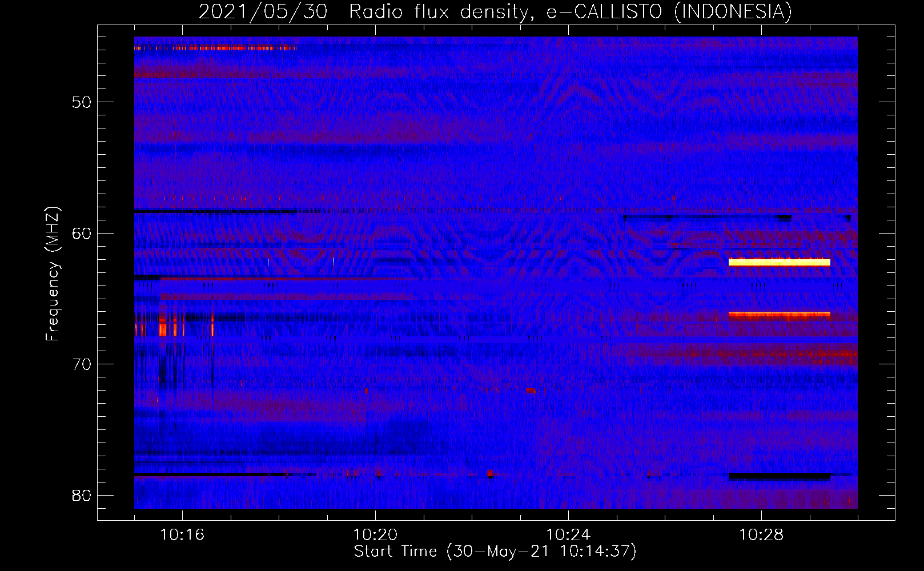Screen dimensions: 924x571
Task: Click the bright yellow-white band near 62 MHz
Action: [780, 263]
